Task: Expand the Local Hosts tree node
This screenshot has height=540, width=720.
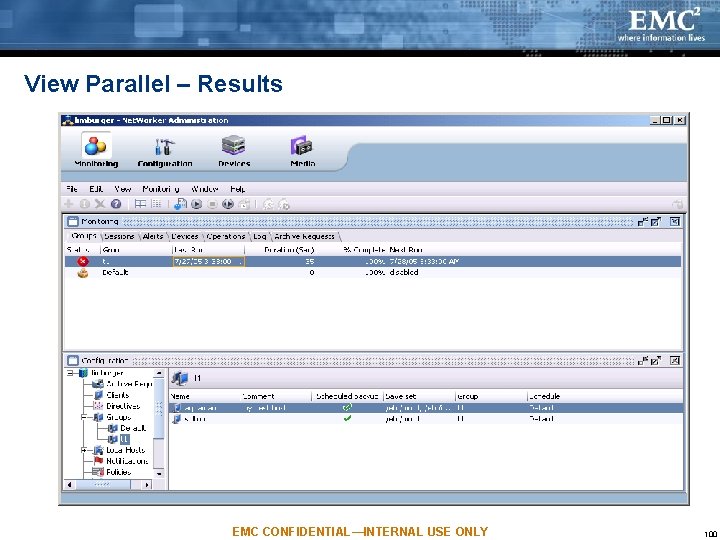Action: 84,450
